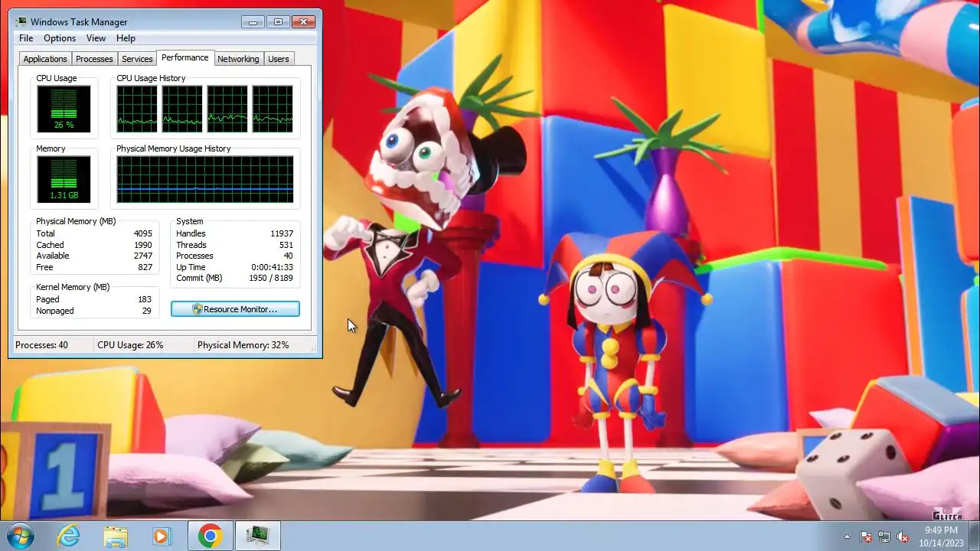
Task: Open the View menu
Action: [x=96, y=38]
